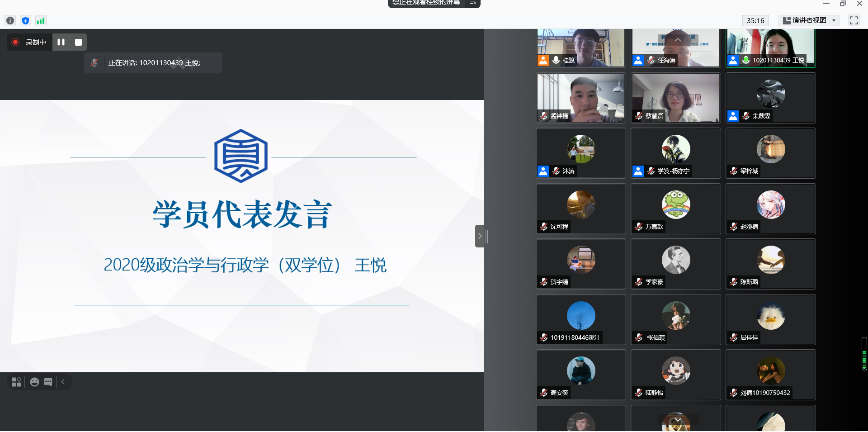
Task: Click the red recording indicator
Action: (x=15, y=42)
